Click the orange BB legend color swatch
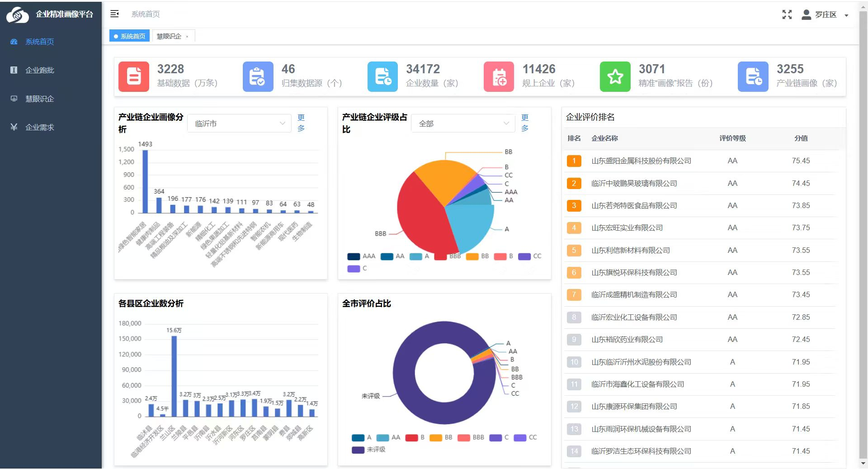Screen dimensions: 868x469 [x=472, y=256]
